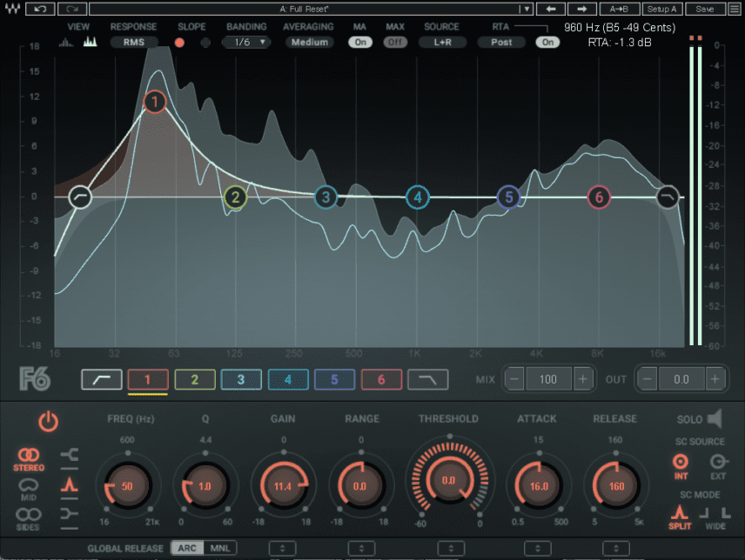Choose the bell filter shape icon
The width and height of the screenshot is (745, 560).
point(70,484)
